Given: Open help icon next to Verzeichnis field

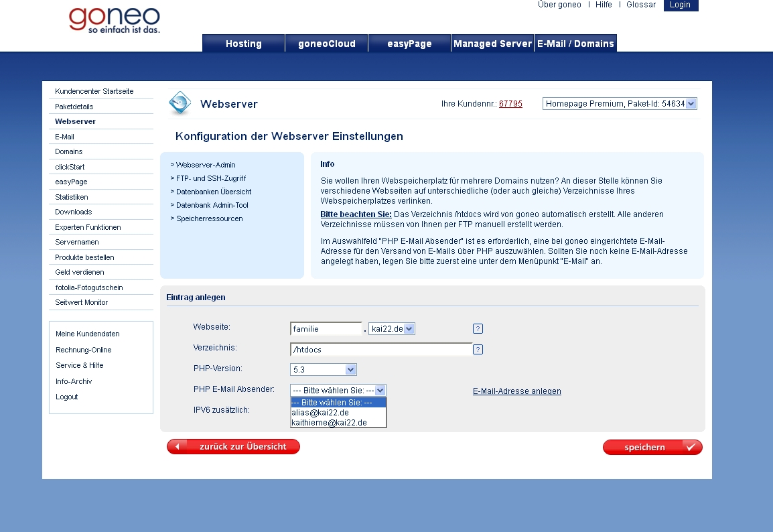Looking at the screenshot, I should pos(478,349).
